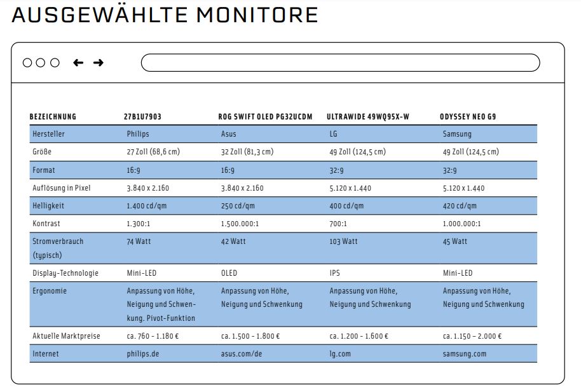Viewport: 581px width, 392px height.
Task: Open the asus.com/de link
Action: [241, 354]
